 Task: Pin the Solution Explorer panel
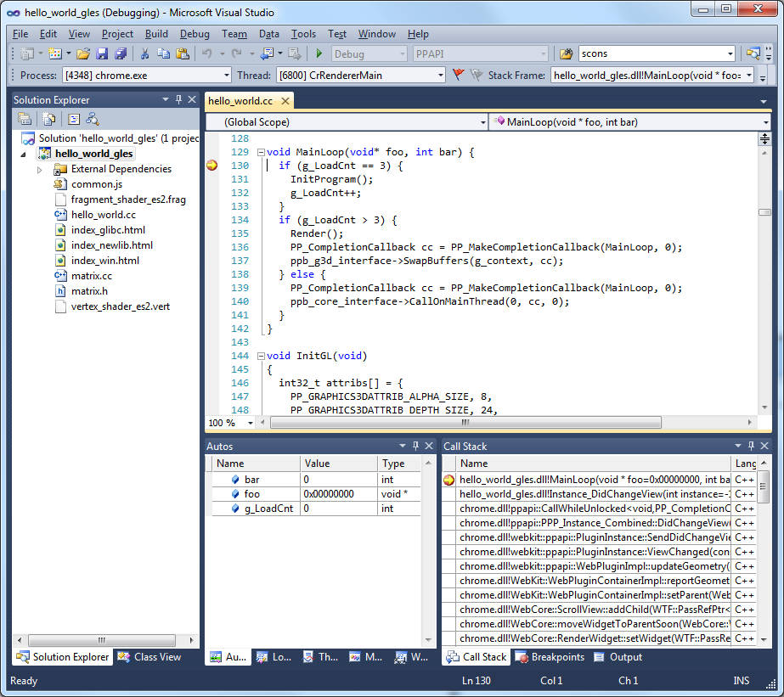(178, 99)
